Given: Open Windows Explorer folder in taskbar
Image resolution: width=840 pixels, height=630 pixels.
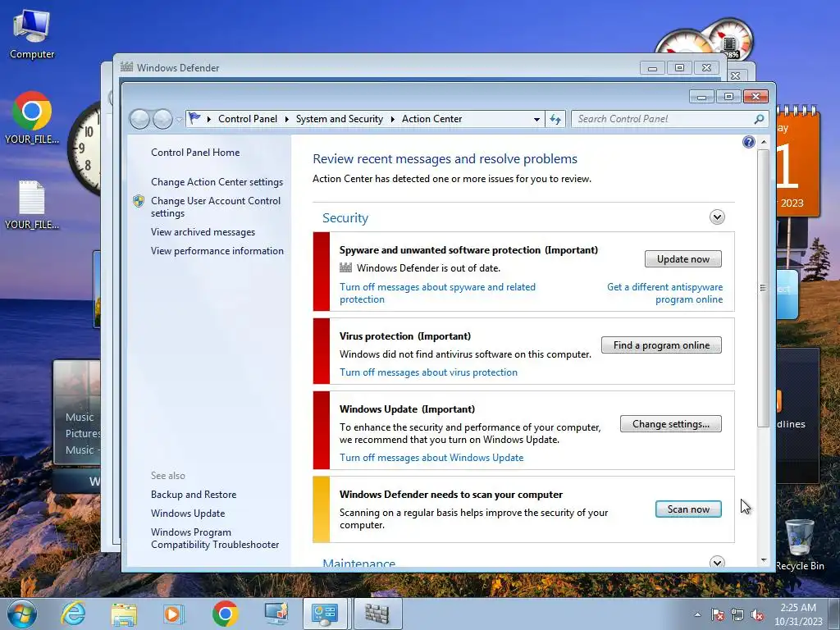Looking at the screenshot, I should (x=124, y=614).
